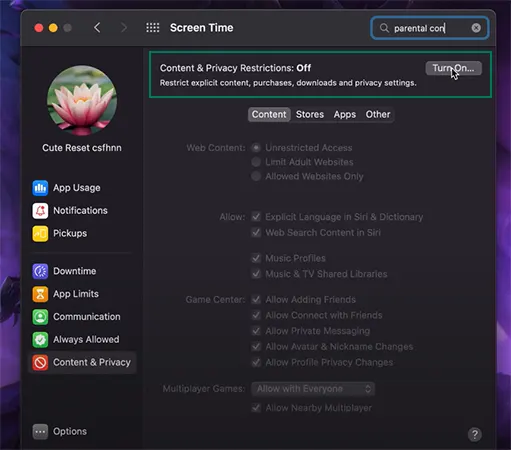Go forward with the right chevron
Viewport: 511px width, 450px height.
tap(124, 28)
